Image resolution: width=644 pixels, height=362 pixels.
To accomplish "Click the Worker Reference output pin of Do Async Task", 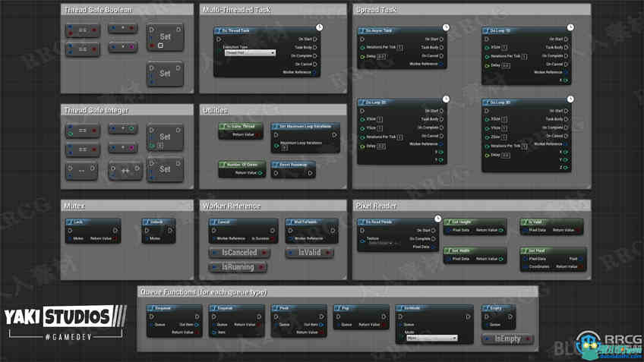I will (x=441, y=64).
